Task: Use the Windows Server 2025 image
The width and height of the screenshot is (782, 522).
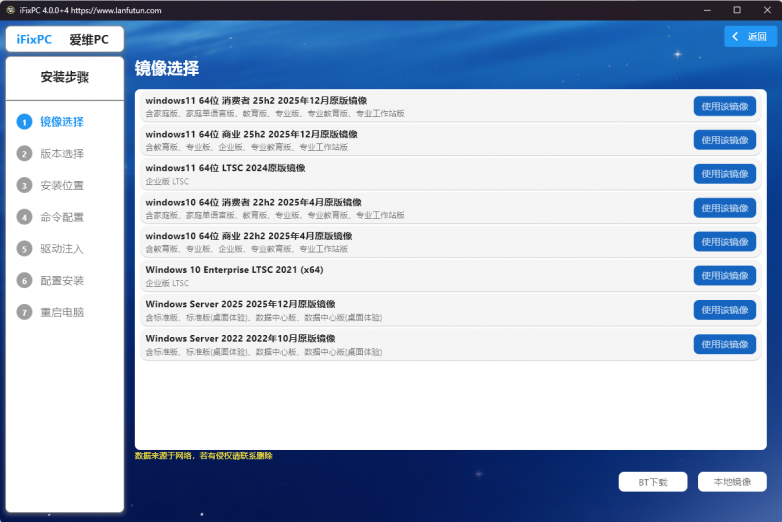Action: (724, 310)
